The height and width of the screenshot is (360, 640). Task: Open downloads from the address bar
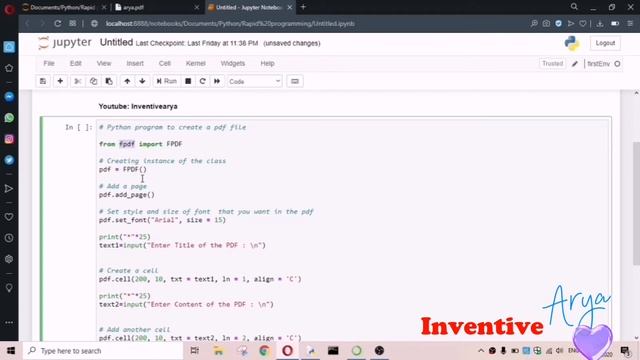pyautogui.click(x=600, y=23)
